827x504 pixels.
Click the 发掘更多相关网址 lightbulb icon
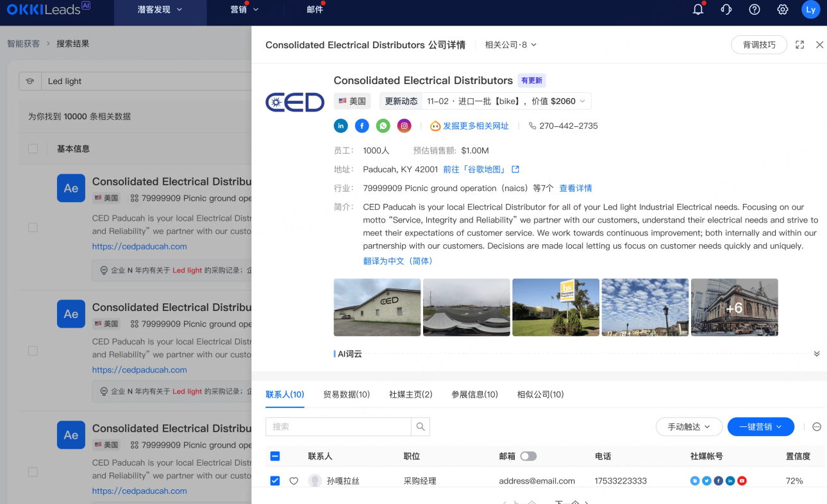435,126
